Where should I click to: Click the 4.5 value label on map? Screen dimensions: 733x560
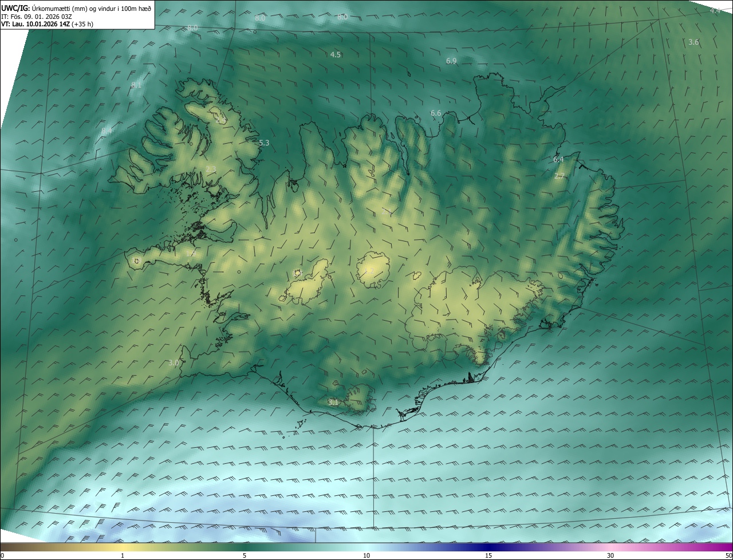click(x=336, y=55)
